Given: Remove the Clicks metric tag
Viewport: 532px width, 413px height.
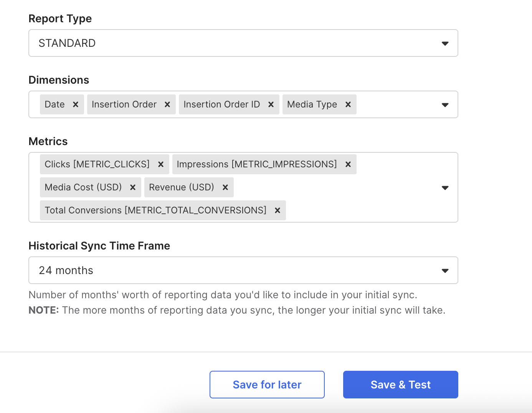Looking at the screenshot, I should [x=161, y=164].
